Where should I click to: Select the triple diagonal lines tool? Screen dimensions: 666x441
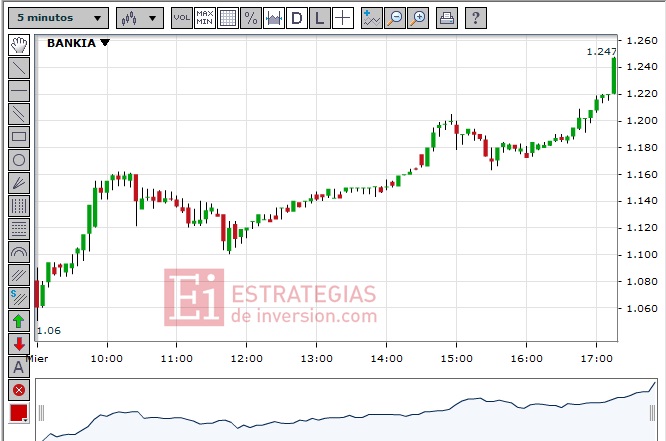19,275
